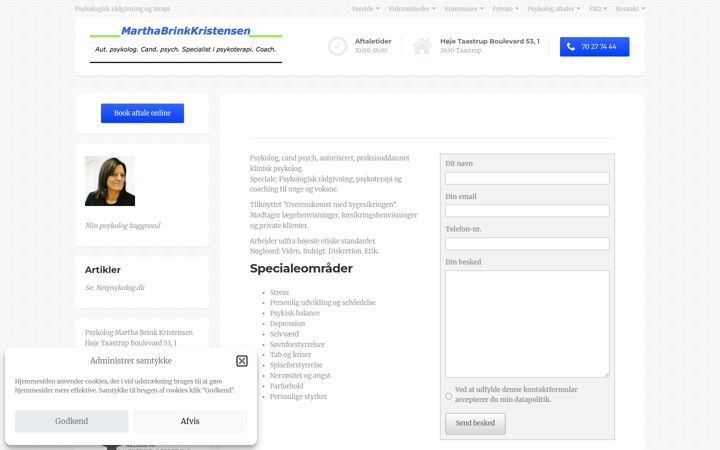This screenshot has height=450, width=720.
Task: Expand Kommuner menu
Action: [x=464, y=9]
